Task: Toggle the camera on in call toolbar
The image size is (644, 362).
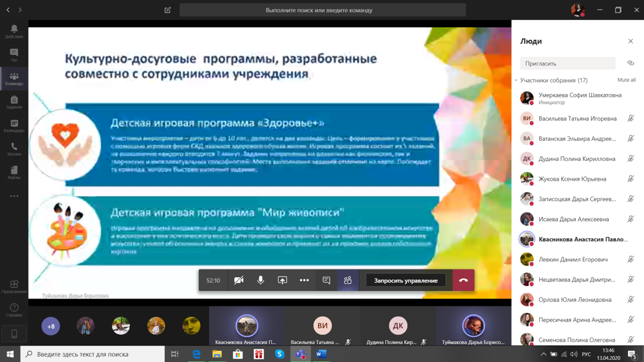Action: [x=239, y=281]
